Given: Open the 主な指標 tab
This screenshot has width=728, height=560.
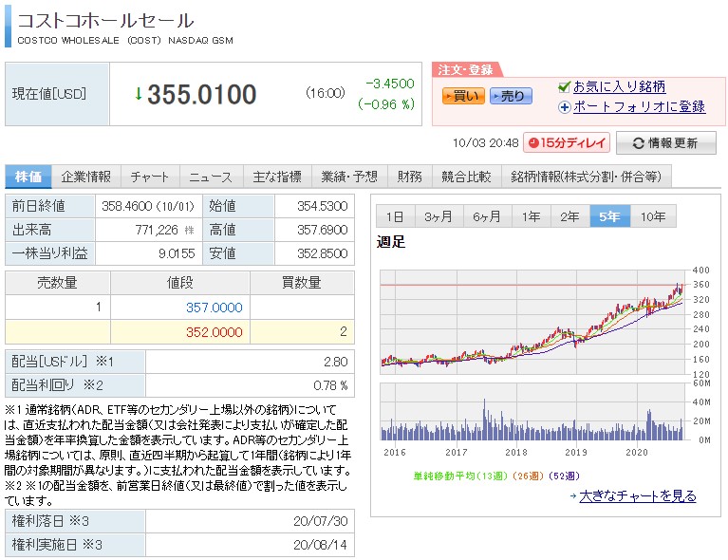Looking at the screenshot, I should [277, 177].
